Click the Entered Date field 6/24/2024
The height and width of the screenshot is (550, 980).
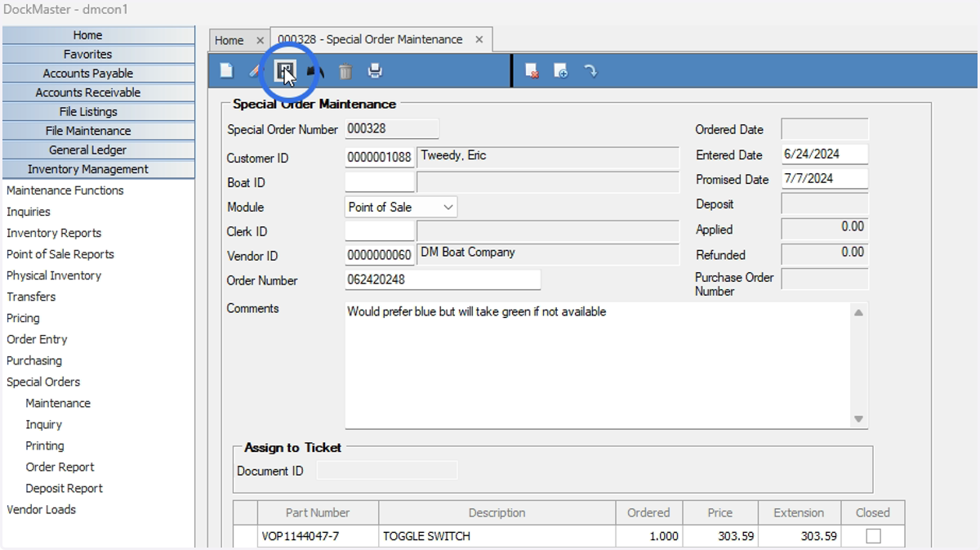pos(825,154)
